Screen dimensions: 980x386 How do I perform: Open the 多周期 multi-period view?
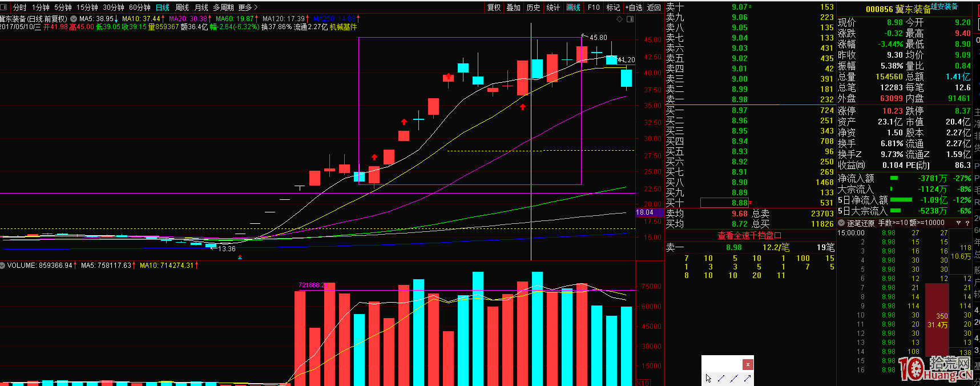(x=223, y=7)
